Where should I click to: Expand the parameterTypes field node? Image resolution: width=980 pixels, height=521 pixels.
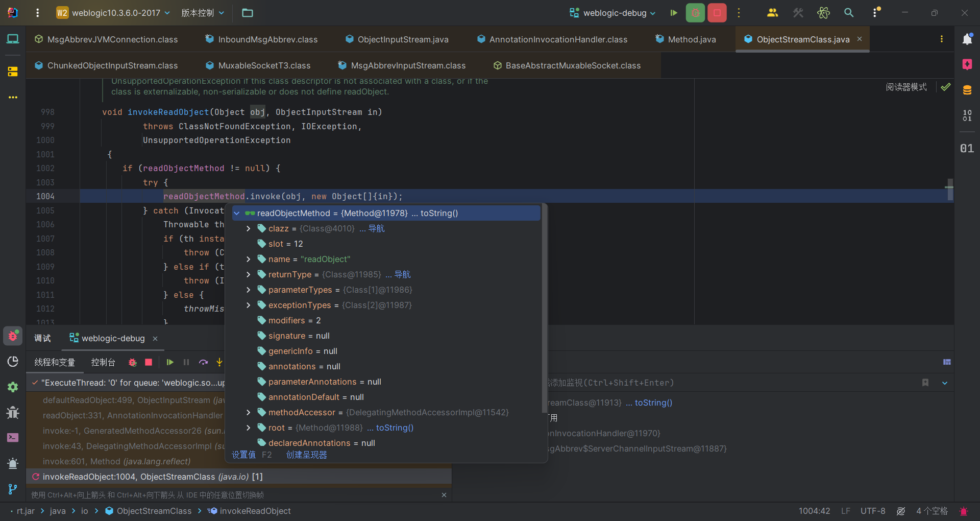(x=249, y=290)
